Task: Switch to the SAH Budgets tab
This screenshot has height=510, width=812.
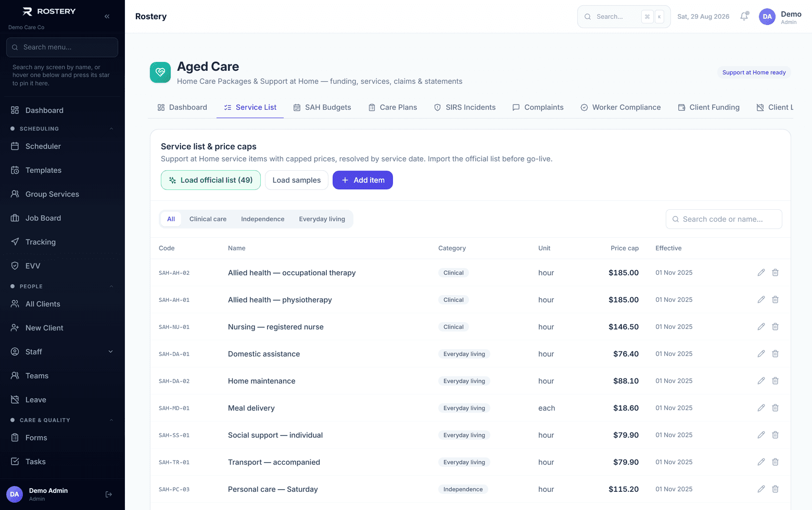Action: click(x=322, y=107)
